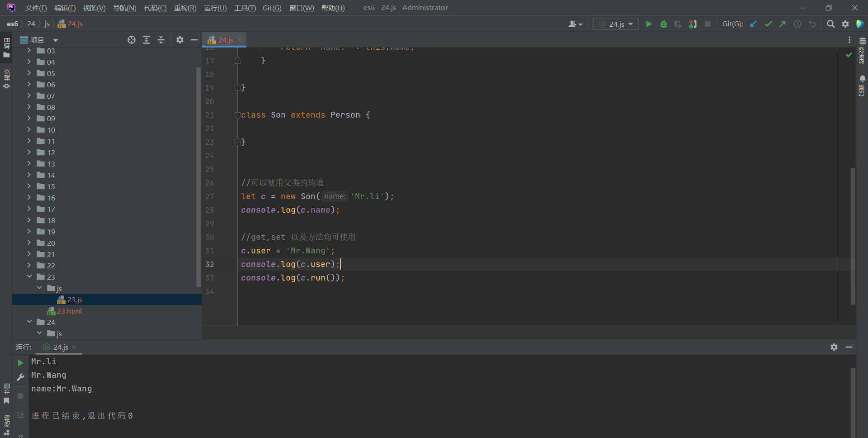Update project via Git blue arrow icon

(753, 24)
